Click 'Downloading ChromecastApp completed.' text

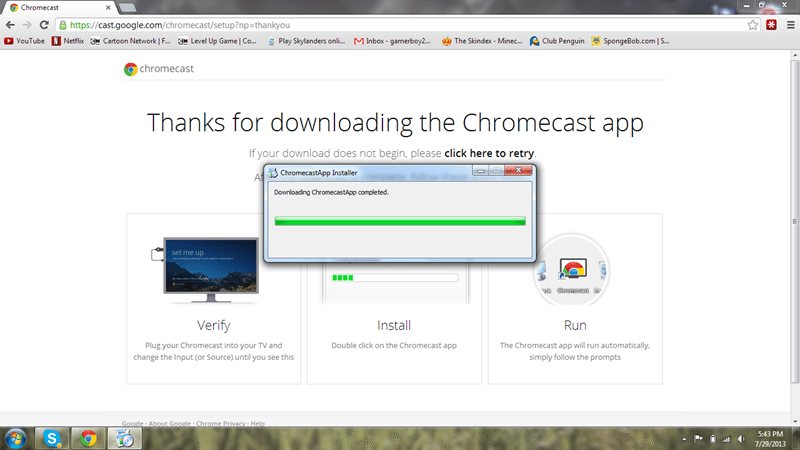point(331,192)
